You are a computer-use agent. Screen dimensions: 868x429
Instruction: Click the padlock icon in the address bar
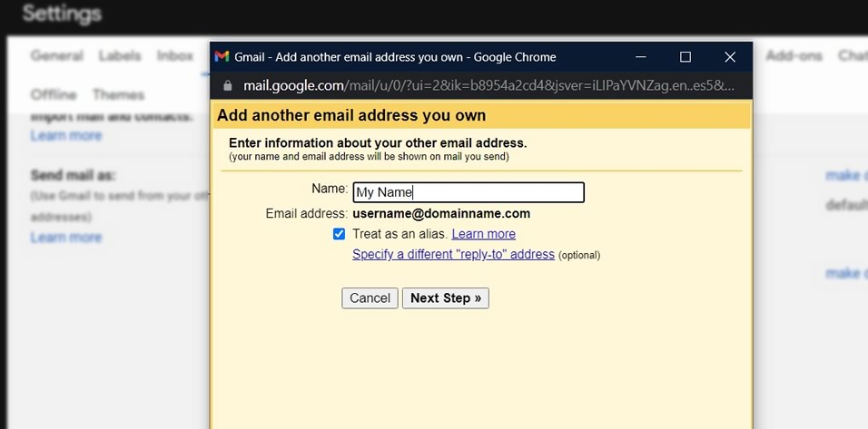[x=228, y=85]
